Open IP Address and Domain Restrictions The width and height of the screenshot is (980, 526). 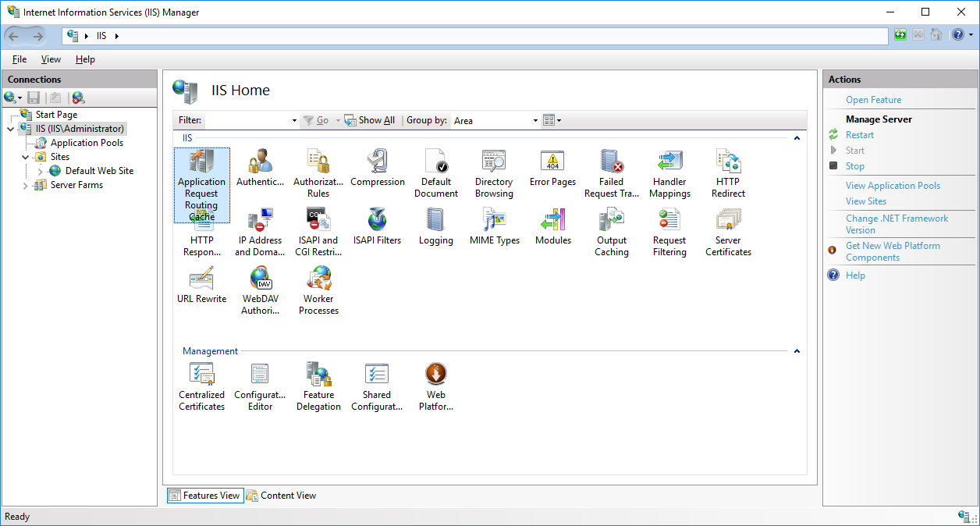pos(260,232)
